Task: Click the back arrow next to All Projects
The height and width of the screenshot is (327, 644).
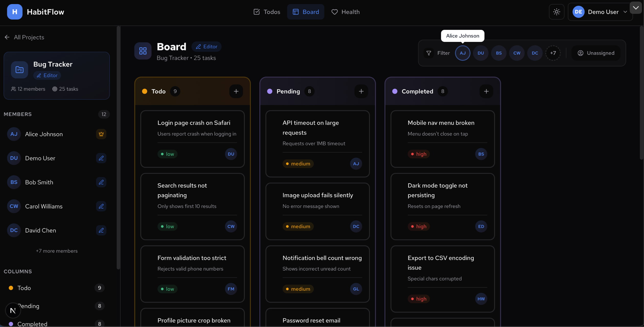Action: click(x=7, y=37)
